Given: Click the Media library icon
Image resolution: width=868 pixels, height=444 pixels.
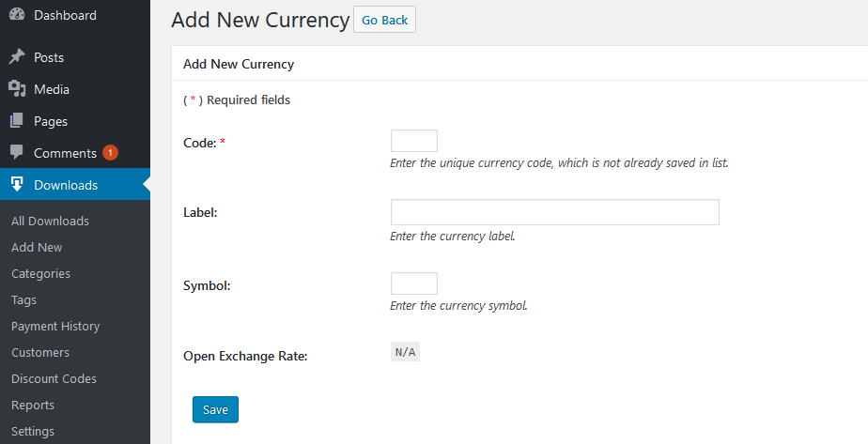Looking at the screenshot, I should coord(17,89).
